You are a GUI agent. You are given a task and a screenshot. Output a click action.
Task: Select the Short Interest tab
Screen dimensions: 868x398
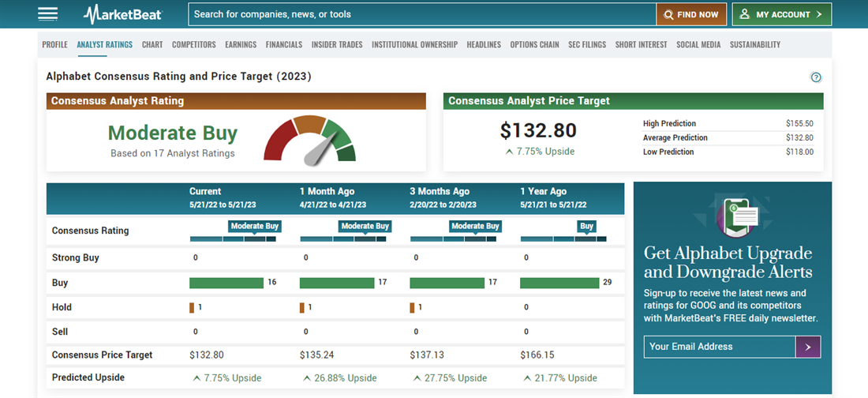[641, 45]
